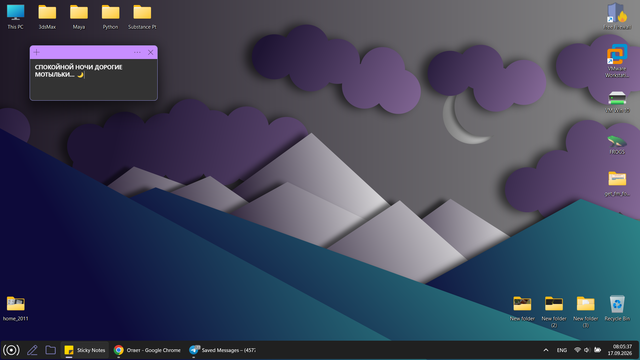Open the volume speaker tray icon
The height and width of the screenshot is (360, 640).
click(587, 350)
